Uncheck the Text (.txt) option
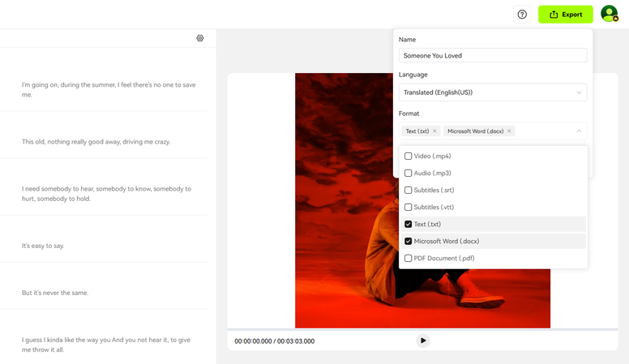This screenshot has width=629, height=364. (408, 225)
